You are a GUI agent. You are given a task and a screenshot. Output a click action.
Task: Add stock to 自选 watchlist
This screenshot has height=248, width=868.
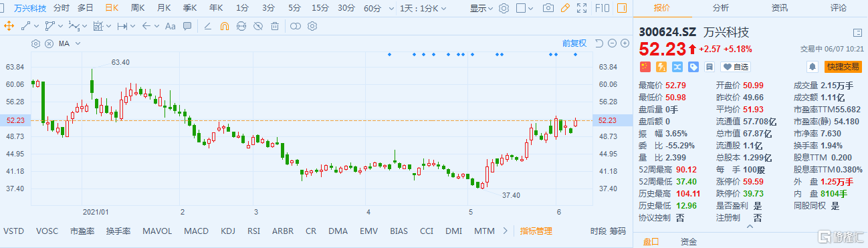(x=736, y=67)
